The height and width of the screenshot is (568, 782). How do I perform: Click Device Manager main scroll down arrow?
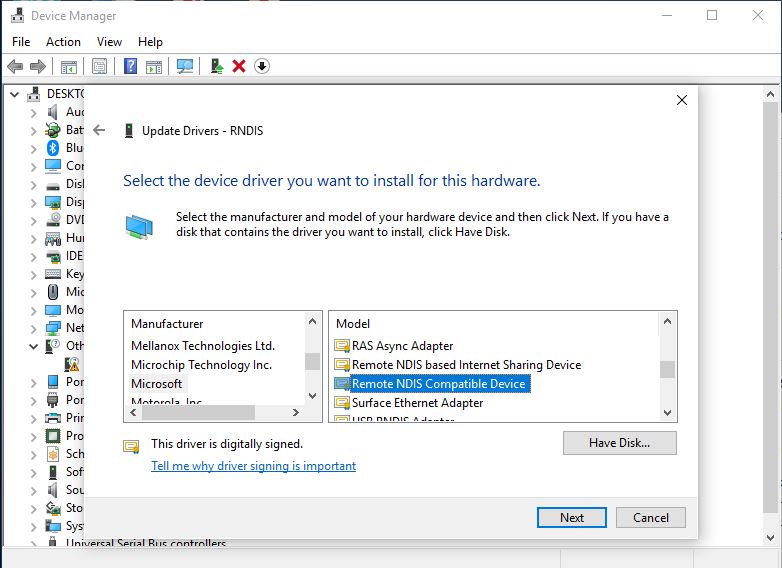click(770, 538)
